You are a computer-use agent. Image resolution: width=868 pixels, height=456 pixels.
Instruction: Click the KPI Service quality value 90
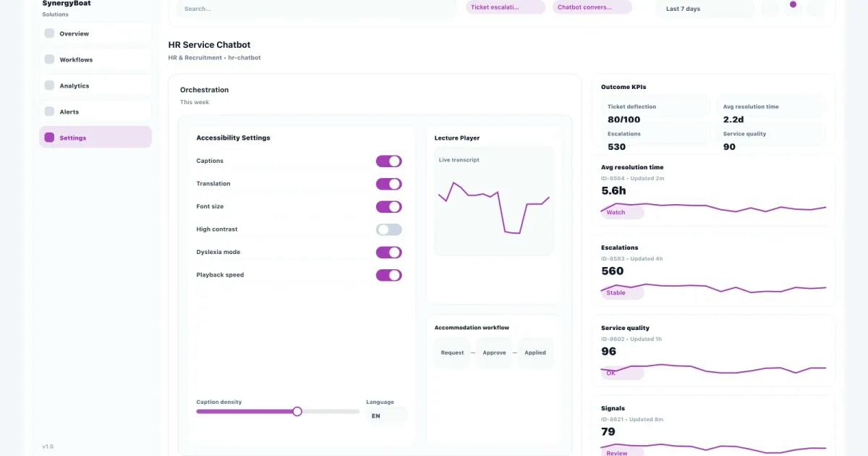pyautogui.click(x=729, y=147)
